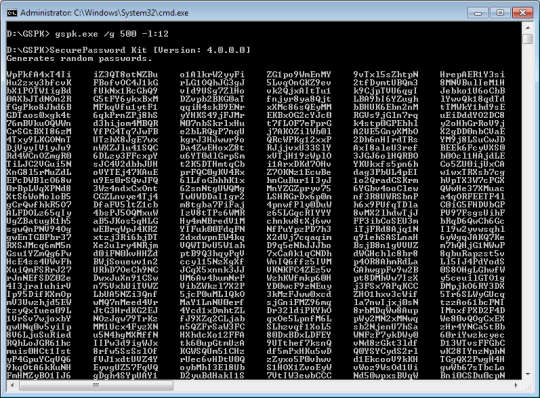This screenshot has height=398, width=540.
Task: Click the 'SecurePassword Kit [Version: 4.0.0.0]' line
Action: 150,50
